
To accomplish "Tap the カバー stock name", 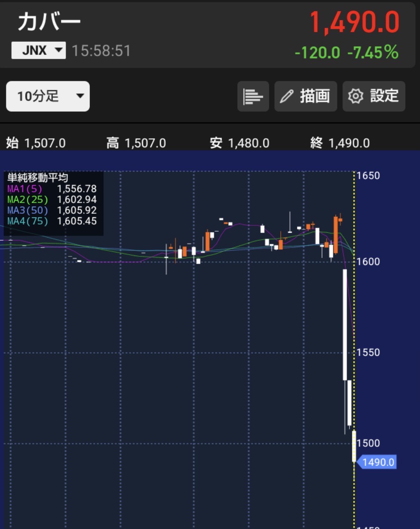I will coord(49,22).
